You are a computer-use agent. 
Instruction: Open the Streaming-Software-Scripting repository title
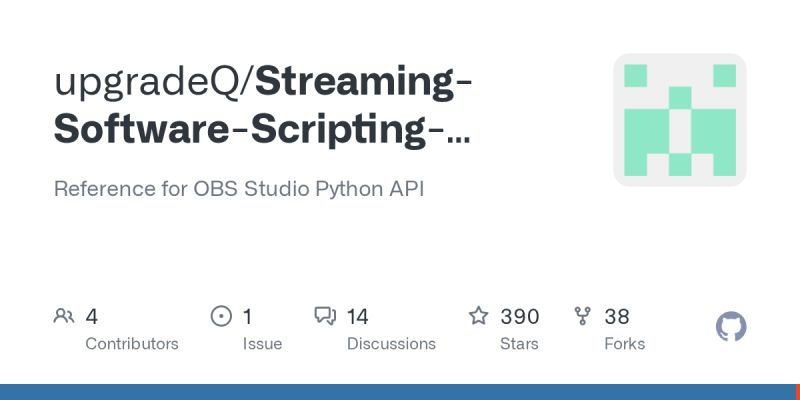[x=263, y=106]
